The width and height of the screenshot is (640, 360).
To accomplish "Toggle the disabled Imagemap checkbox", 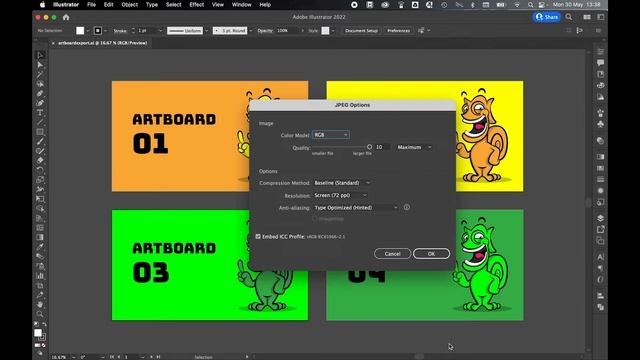I will point(315,219).
